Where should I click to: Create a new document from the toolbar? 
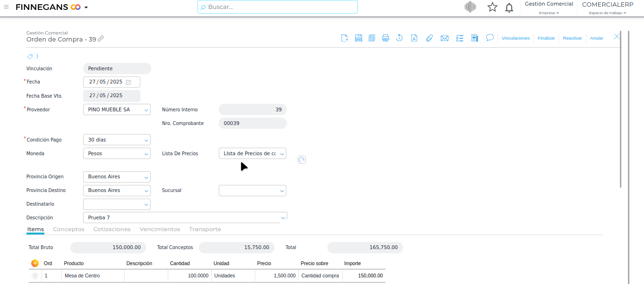tap(345, 38)
